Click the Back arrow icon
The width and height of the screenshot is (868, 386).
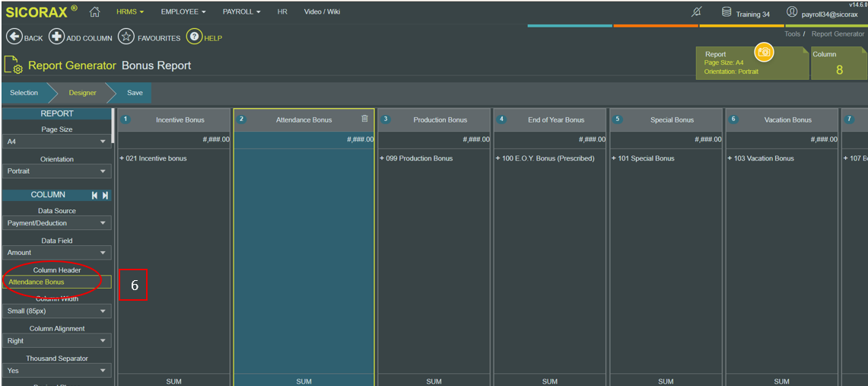(x=13, y=37)
